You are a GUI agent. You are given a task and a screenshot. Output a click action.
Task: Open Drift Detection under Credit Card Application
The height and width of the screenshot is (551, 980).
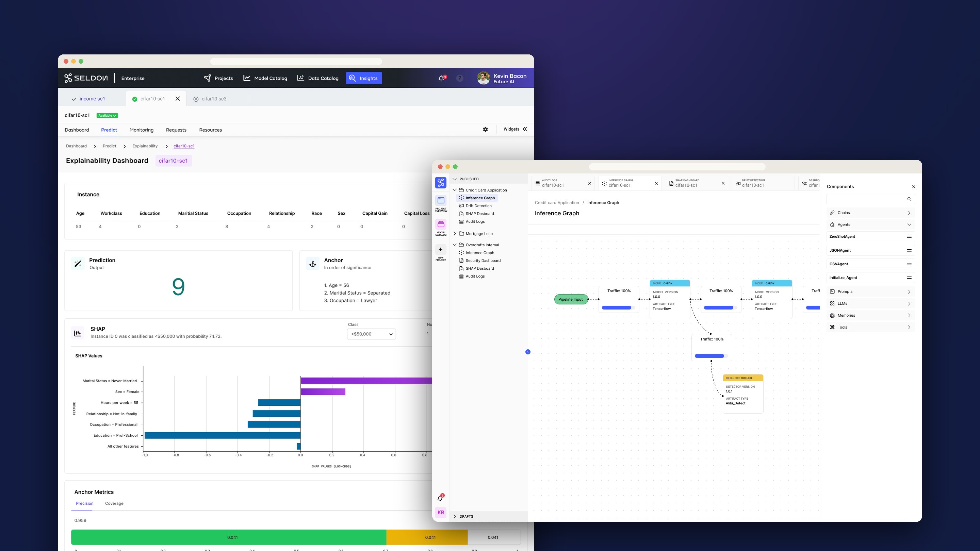pyautogui.click(x=478, y=206)
